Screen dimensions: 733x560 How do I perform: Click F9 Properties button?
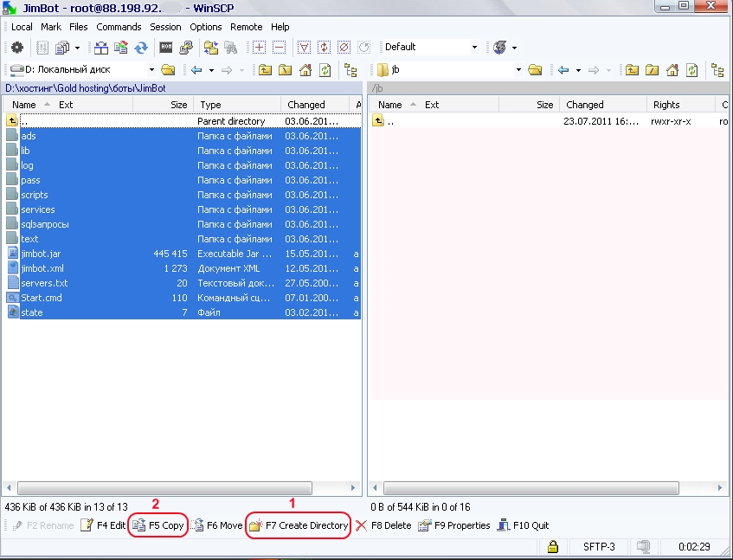coord(454,525)
